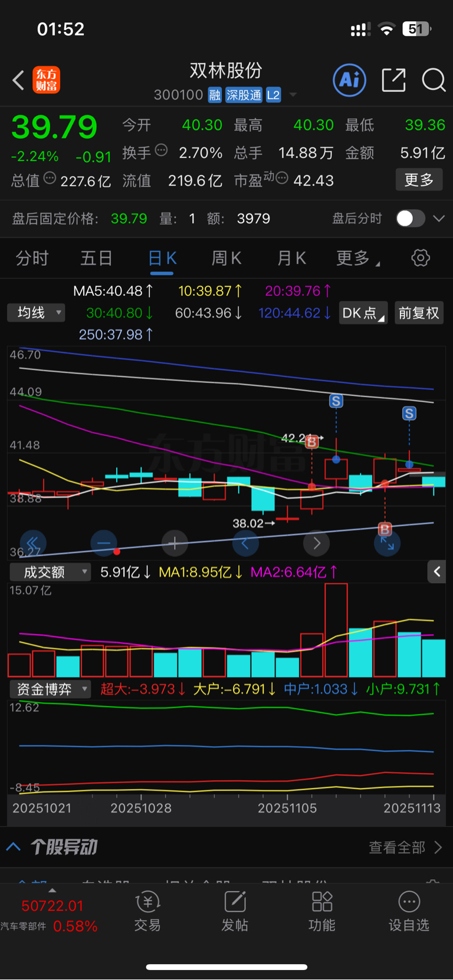Move chart right with right arrow circle
Image resolution: width=453 pixels, height=980 pixels.
(x=317, y=543)
